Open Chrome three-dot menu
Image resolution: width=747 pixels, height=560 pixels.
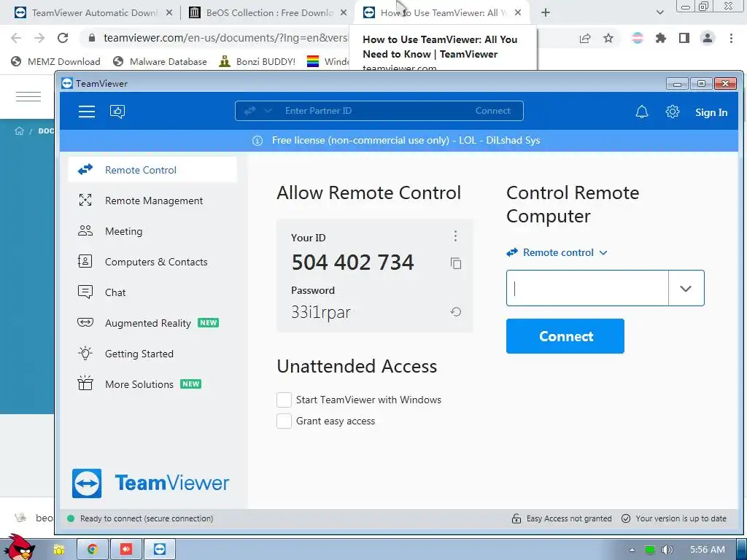tap(731, 38)
